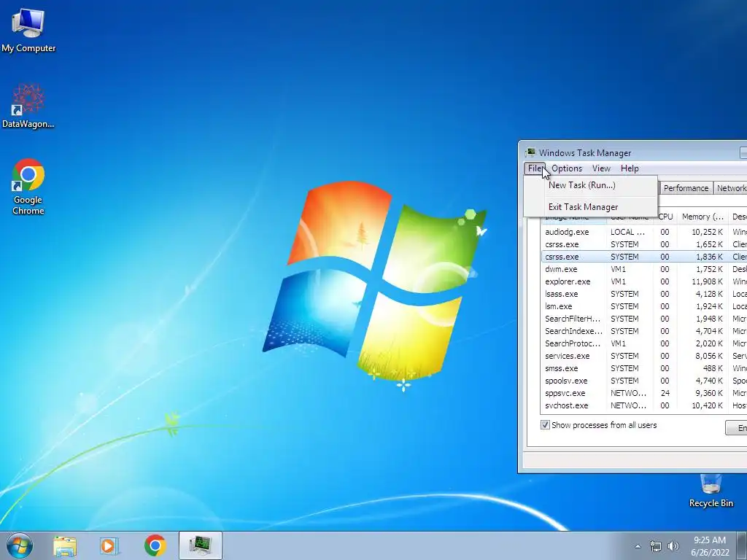
Task: Show hidden tray icons arrow
Action: tap(638, 546)
